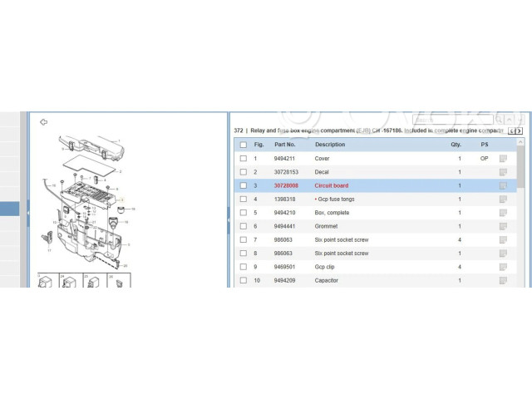Open part number 30728008 link

pos(286,185)
